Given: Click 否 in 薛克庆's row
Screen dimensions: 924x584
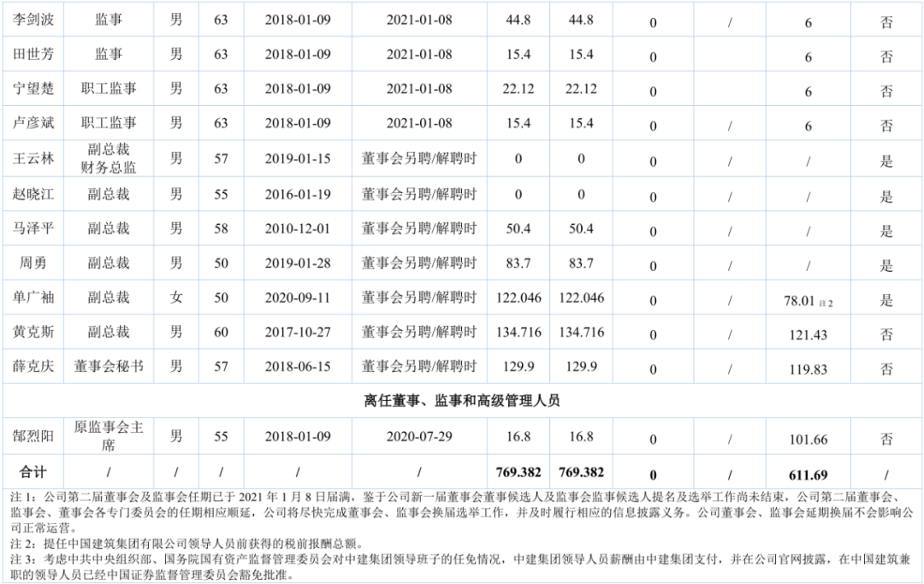Looking at the screenshot, I should (887, 369).
